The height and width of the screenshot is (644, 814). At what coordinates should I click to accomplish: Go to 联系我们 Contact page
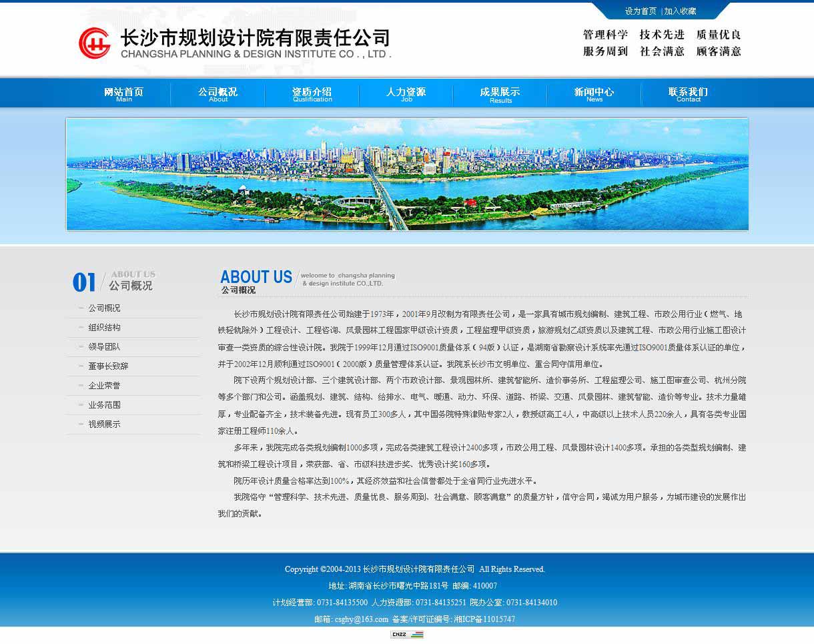(688, 94)
